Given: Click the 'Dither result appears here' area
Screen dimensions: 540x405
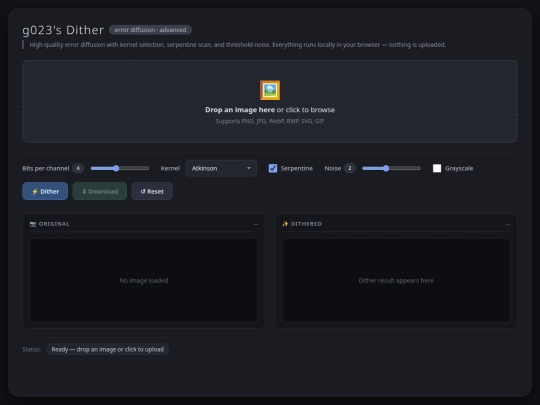Looking at the screenshot, I should tap(396, 280).
